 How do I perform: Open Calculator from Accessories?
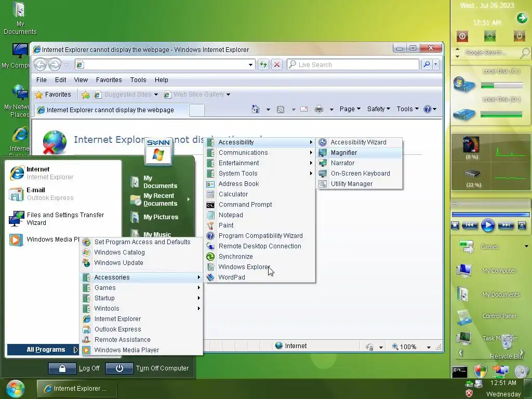260,194
